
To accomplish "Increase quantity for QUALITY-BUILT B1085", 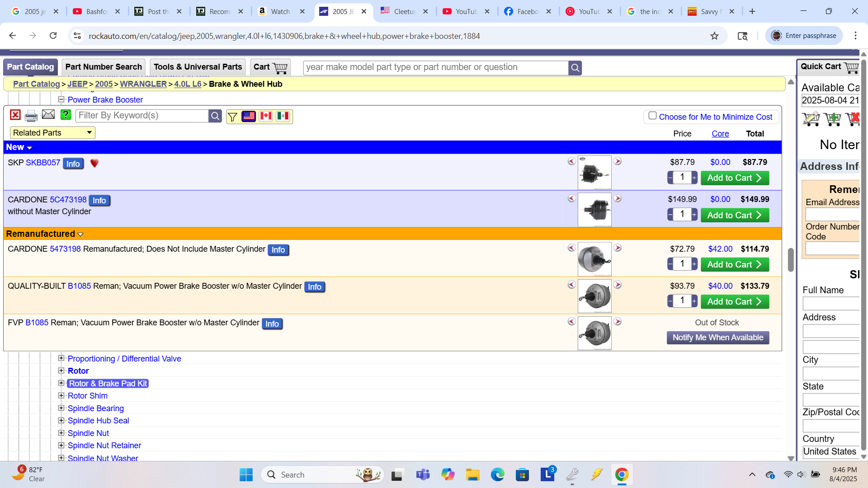I will [694, 301].
